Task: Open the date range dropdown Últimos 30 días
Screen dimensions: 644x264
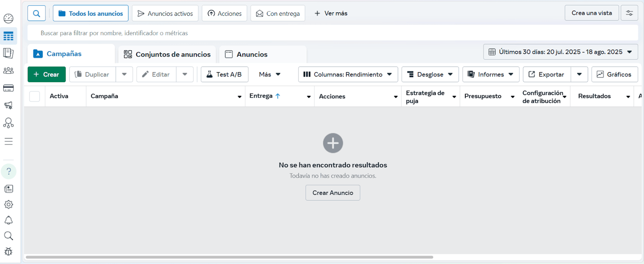Action: 560,52
